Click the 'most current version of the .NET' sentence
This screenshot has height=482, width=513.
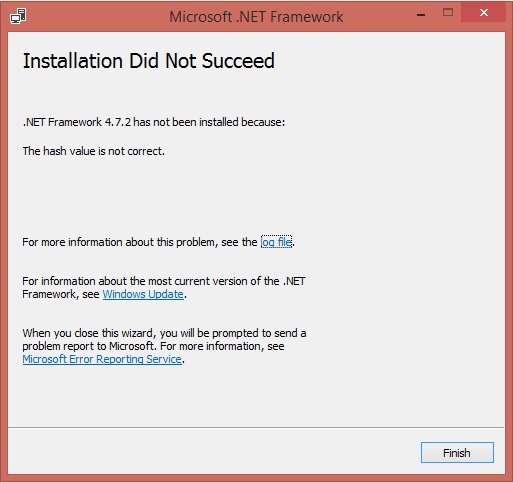click(164, 281)
